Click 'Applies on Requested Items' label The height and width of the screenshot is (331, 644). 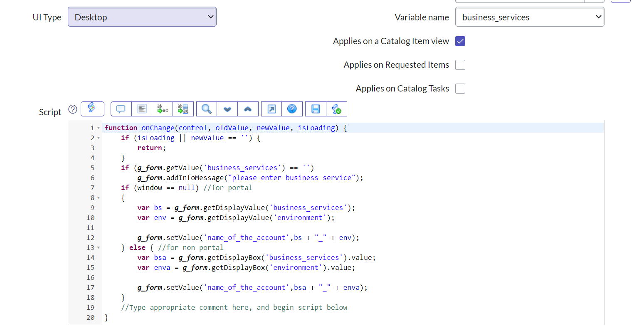pos(396,65)
